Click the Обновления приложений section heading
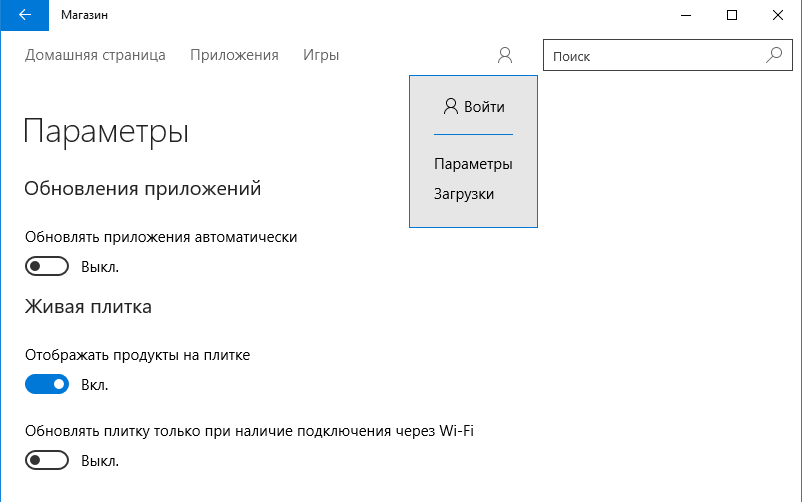Image resolution: width=802 pixels, height=502 pixels. (142, 188)
